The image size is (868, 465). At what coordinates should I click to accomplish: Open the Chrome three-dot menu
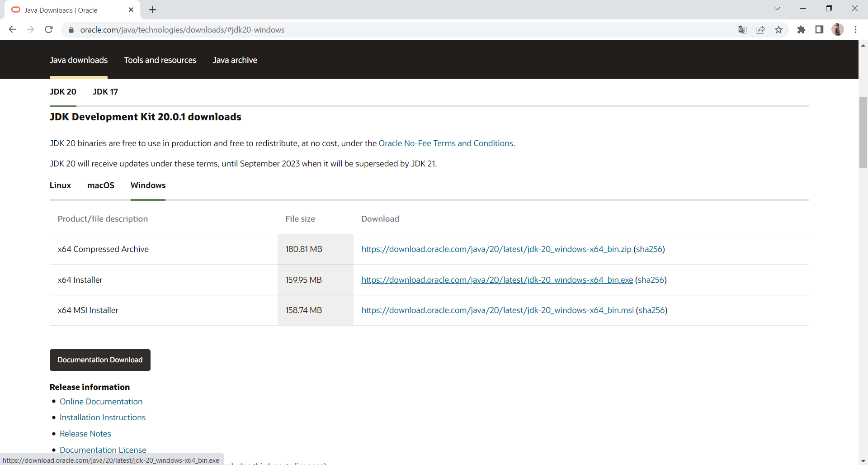pos(855,30)
